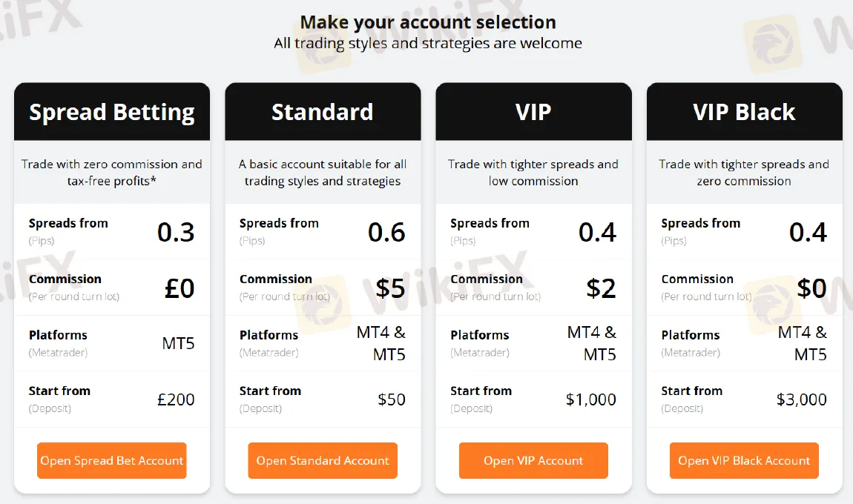Select the £0 commission value

tap(180, 288)
